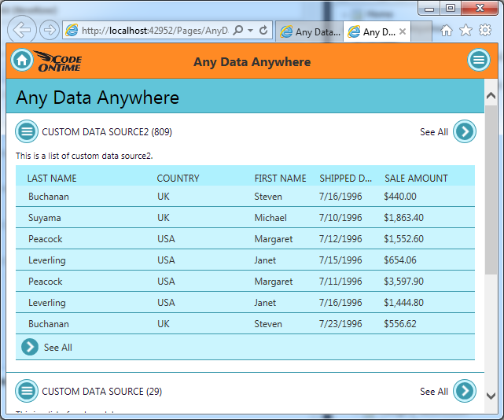Open the Code OnTime logo
The width and height of the screenshot is (504, 420).
58,61
